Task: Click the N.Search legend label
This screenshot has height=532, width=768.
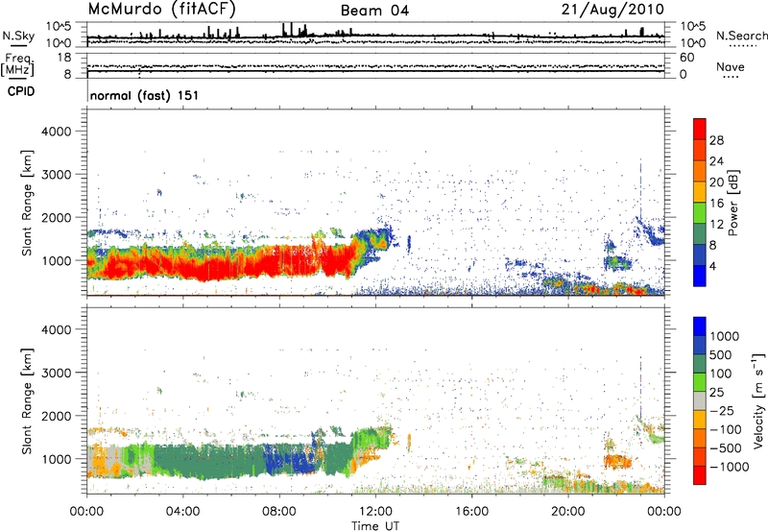Action: coord(742,36)
